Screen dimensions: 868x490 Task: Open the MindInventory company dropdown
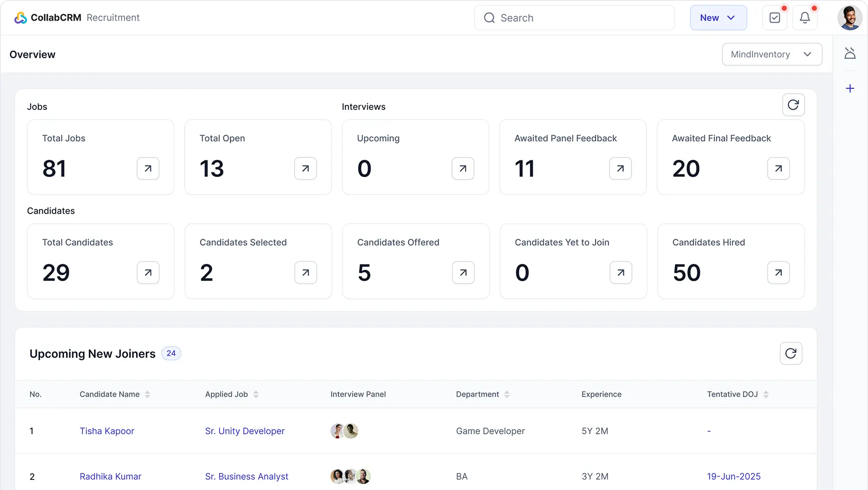coord(772,54)
